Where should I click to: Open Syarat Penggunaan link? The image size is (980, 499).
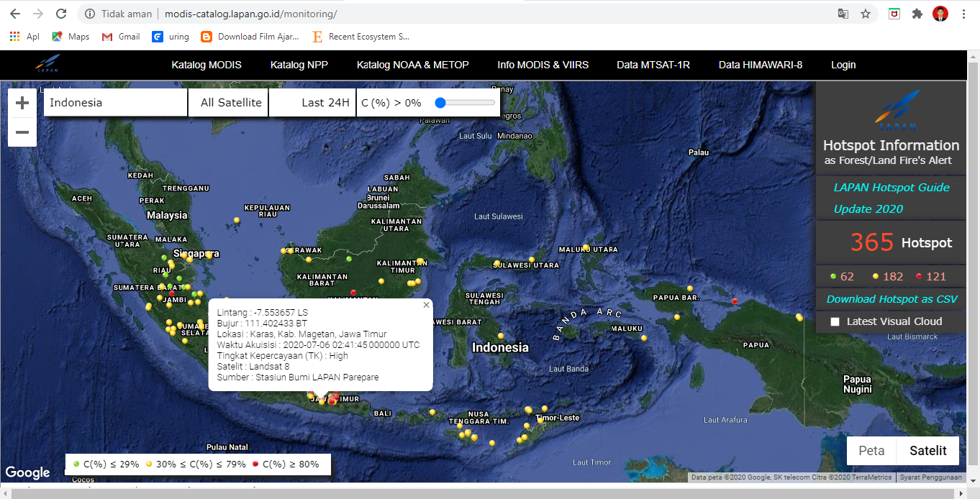[x=931, y=477]
